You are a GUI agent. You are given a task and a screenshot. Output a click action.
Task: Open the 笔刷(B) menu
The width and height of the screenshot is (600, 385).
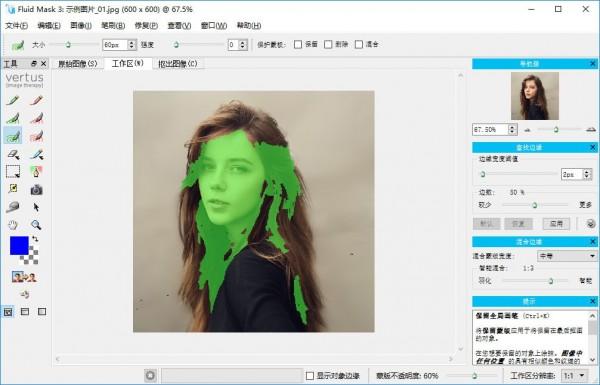(x=113, y=26)
